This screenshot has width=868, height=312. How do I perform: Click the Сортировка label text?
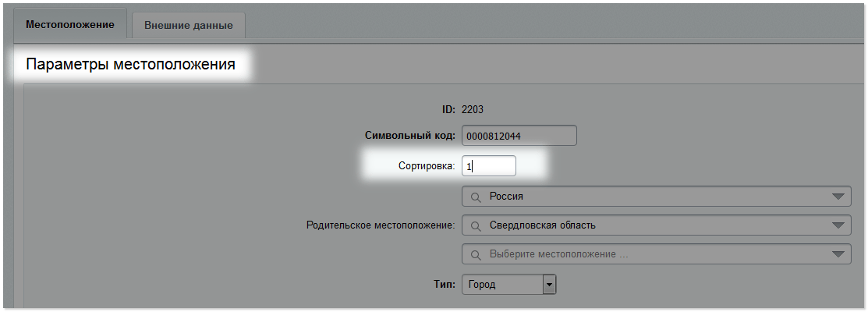pyautogui.click(x=427, y=166)
